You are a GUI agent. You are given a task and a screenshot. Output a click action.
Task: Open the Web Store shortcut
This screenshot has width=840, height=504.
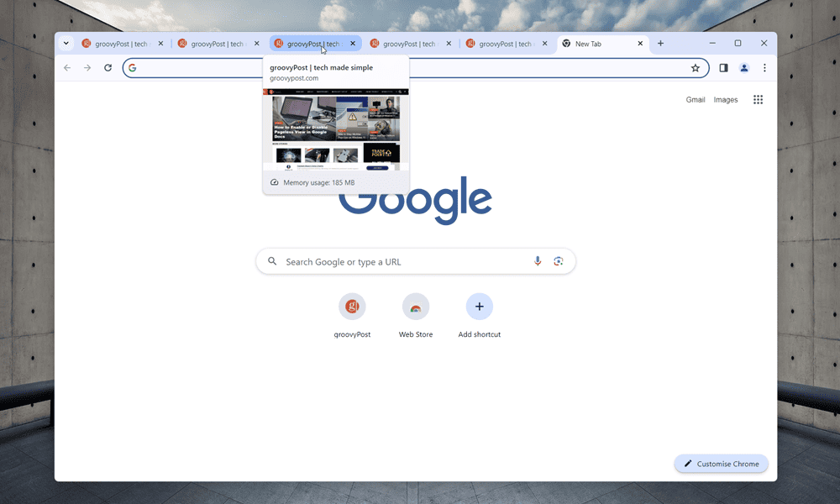(416, 316)
